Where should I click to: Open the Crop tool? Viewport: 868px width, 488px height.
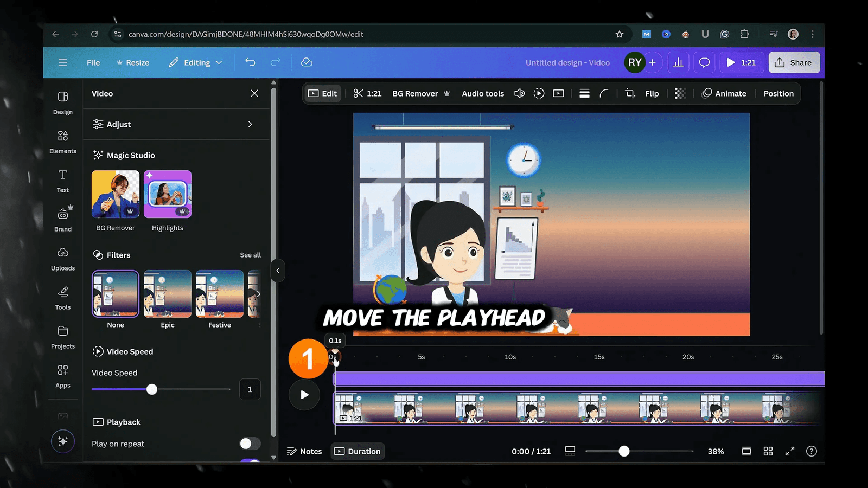coord(629,93)
